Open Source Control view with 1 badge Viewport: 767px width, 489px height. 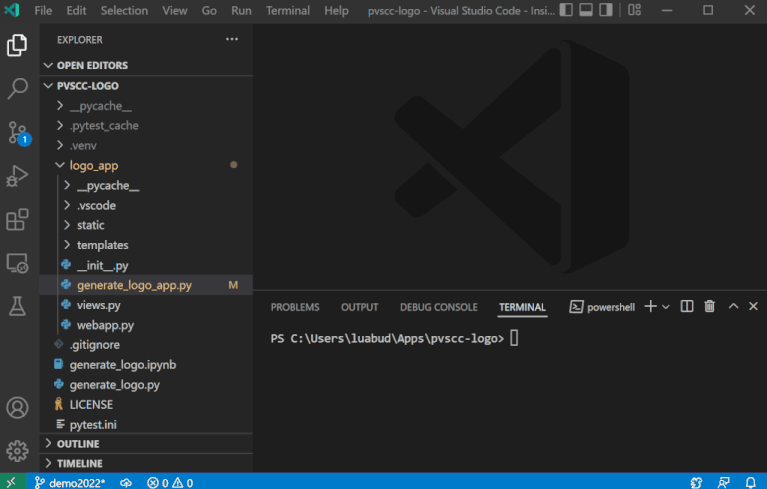19,133
